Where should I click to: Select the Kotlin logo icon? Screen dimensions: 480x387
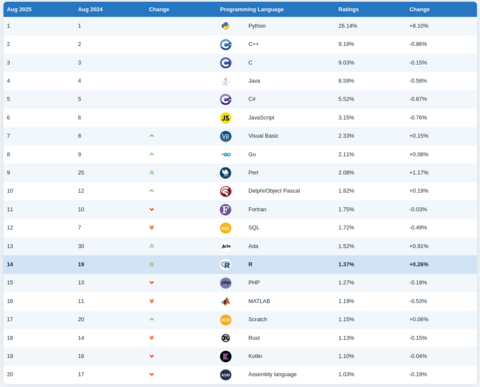[x=226, y=356]
